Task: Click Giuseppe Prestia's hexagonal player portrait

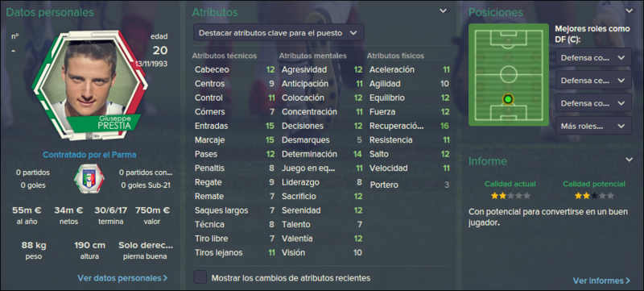Action: click(x=89, y=85)
